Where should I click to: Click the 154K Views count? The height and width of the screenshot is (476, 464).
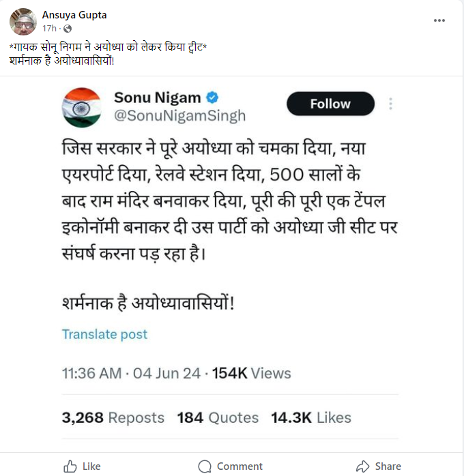pos(251,374)
